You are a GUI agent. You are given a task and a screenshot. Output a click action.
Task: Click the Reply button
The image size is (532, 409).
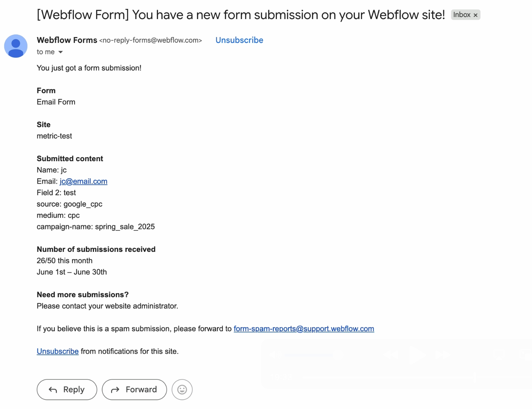coord(67,390)
